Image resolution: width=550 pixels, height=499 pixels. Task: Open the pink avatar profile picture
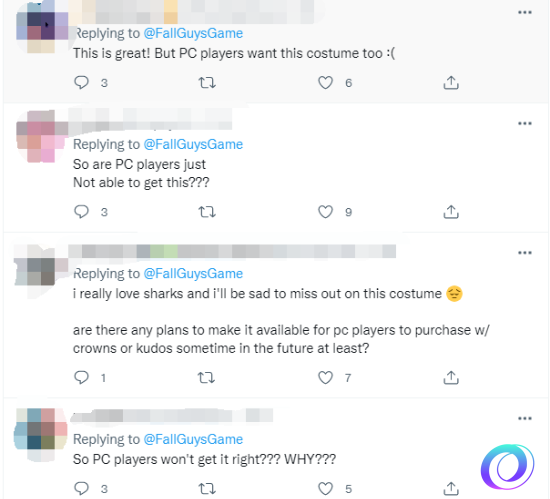pos(41,136)
